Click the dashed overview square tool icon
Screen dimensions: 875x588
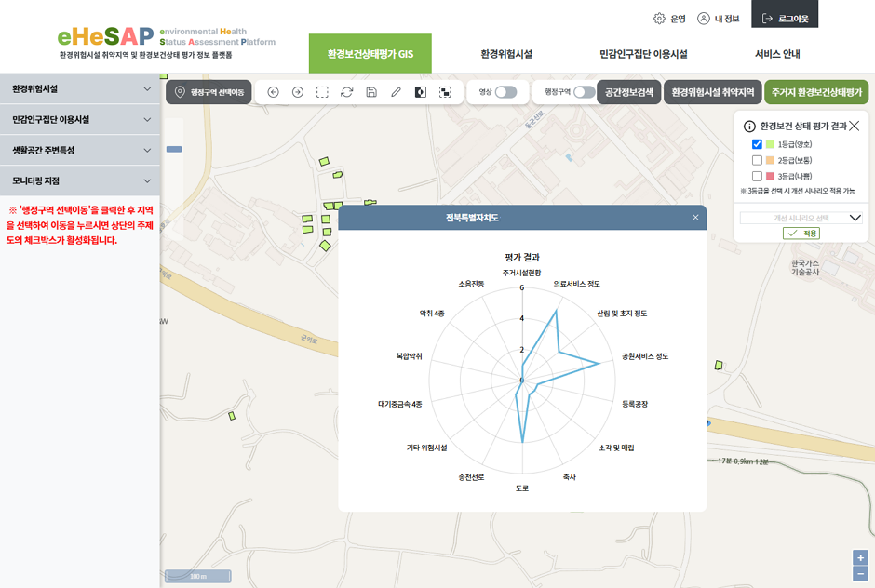pyautogui.click(x=445, y=92)
